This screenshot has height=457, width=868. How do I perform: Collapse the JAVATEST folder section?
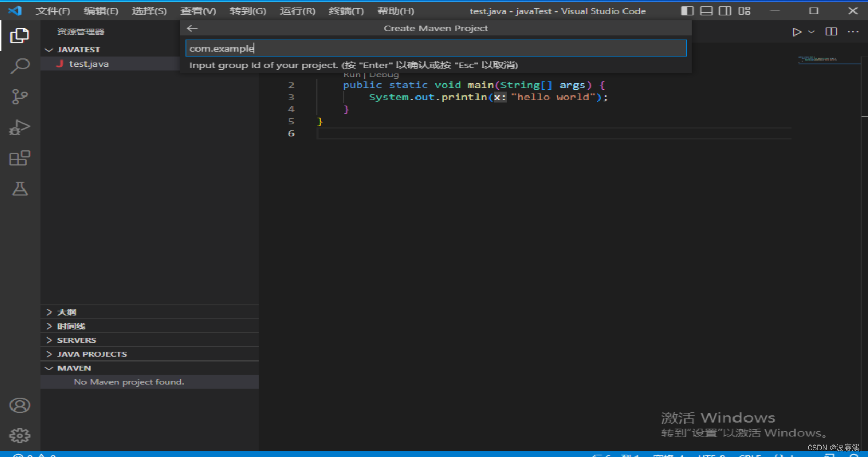(110, 50)
